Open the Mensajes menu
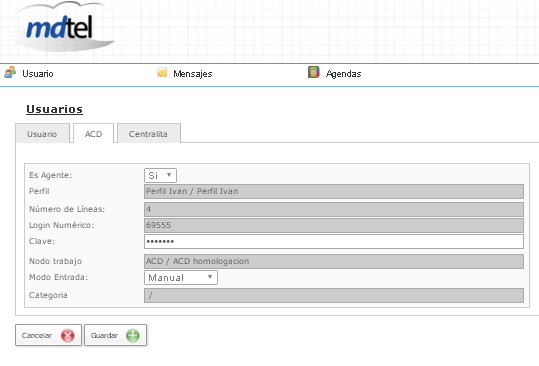 pos(192,74)
